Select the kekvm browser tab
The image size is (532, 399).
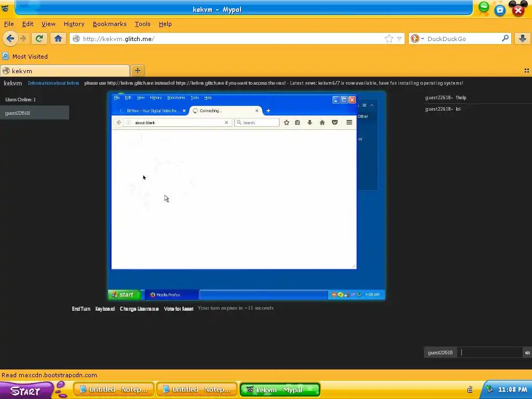pos(65,71)
